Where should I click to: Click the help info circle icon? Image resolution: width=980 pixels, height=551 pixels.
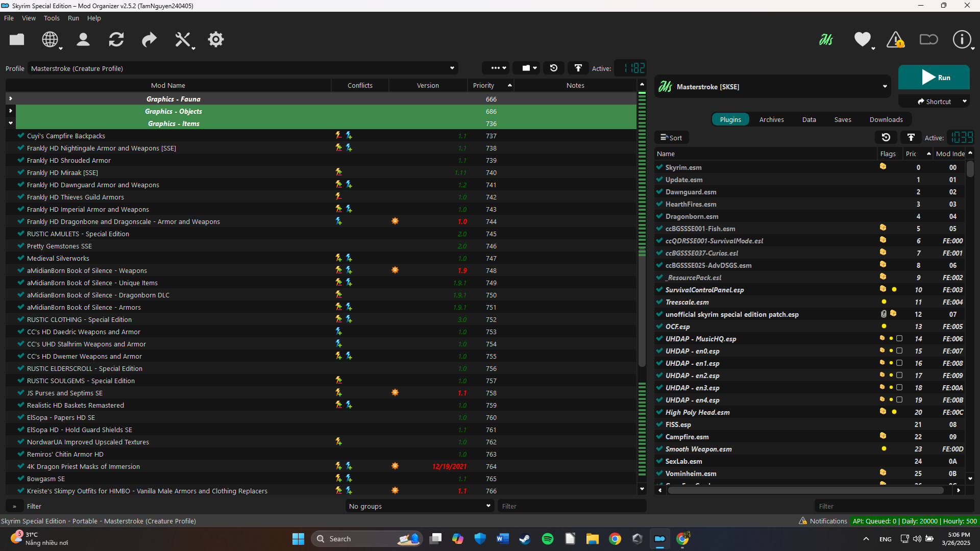962,39
